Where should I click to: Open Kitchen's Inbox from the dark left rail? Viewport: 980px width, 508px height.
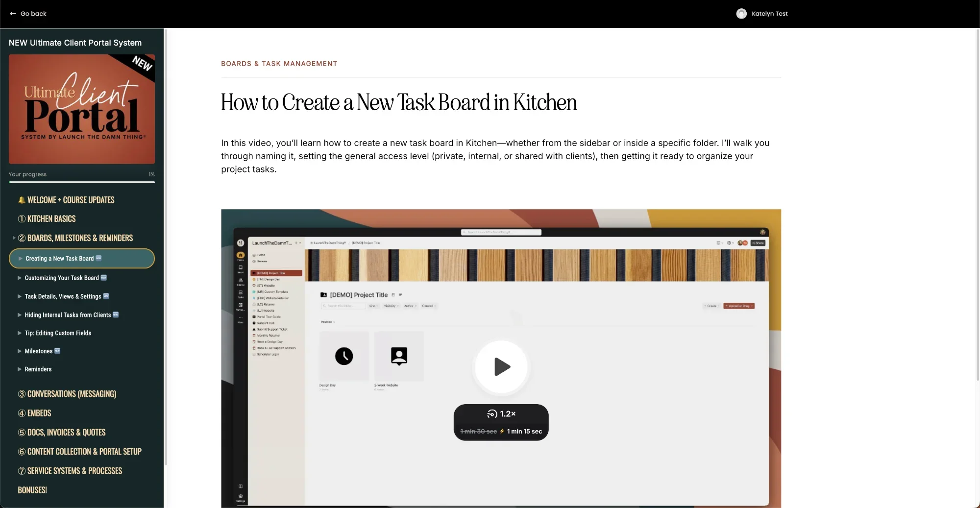pos(240,268)
